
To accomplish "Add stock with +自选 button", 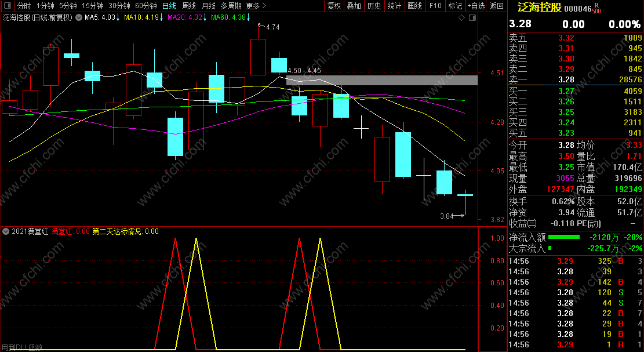I will click(x=476, y=6).
